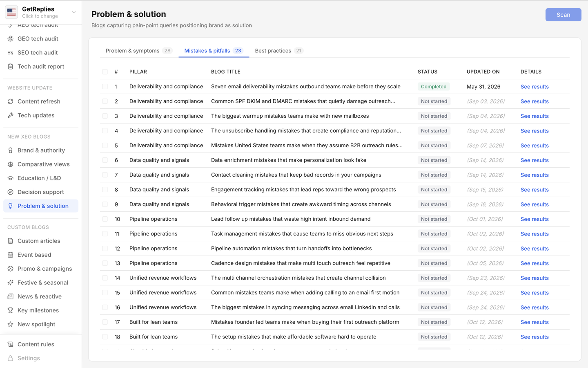Check the box for row 1 Seven email deliverability
Screen dimensions: 588x368
(105, 87)
